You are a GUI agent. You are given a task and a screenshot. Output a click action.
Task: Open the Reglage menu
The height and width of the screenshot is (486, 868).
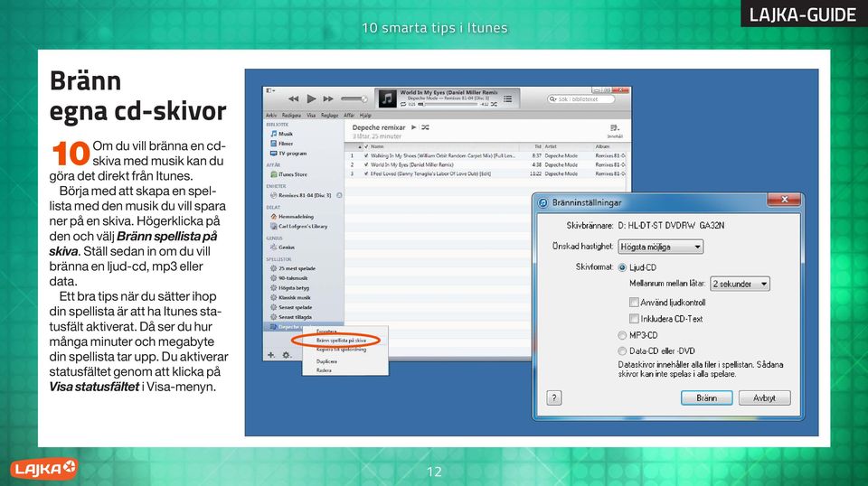coord(329,115)
